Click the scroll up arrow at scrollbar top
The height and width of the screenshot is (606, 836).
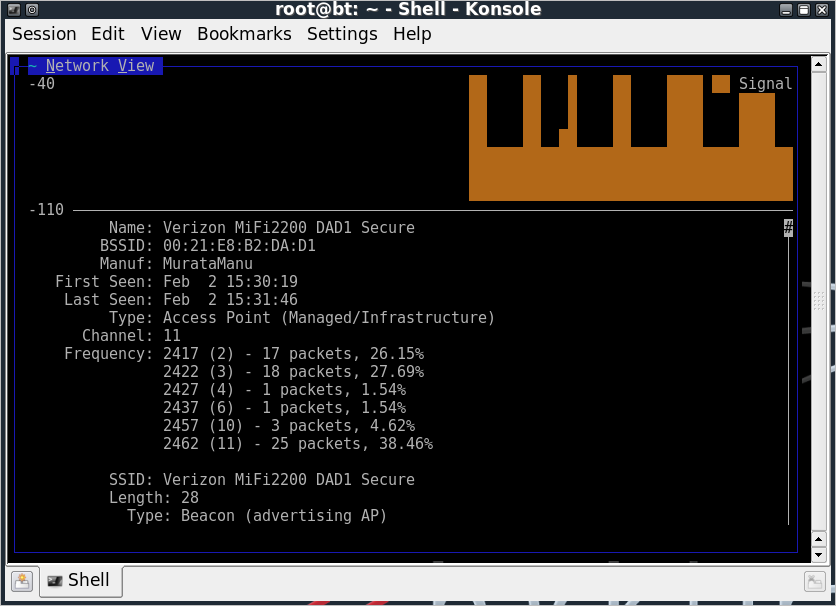(x=818, y=64)
